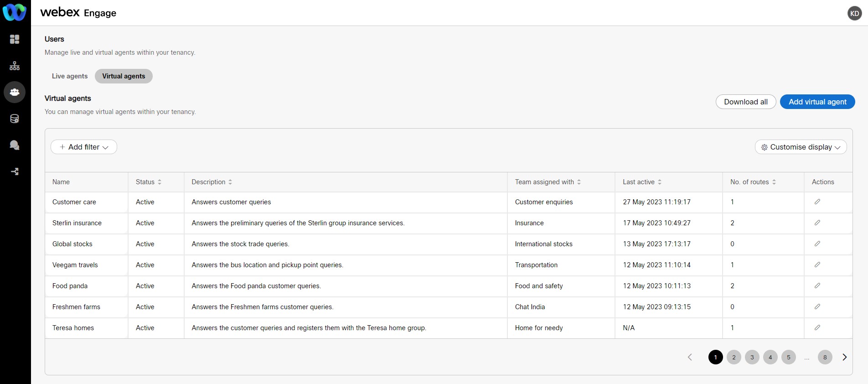Click 'Answers customer queries' description

[231, 202]
